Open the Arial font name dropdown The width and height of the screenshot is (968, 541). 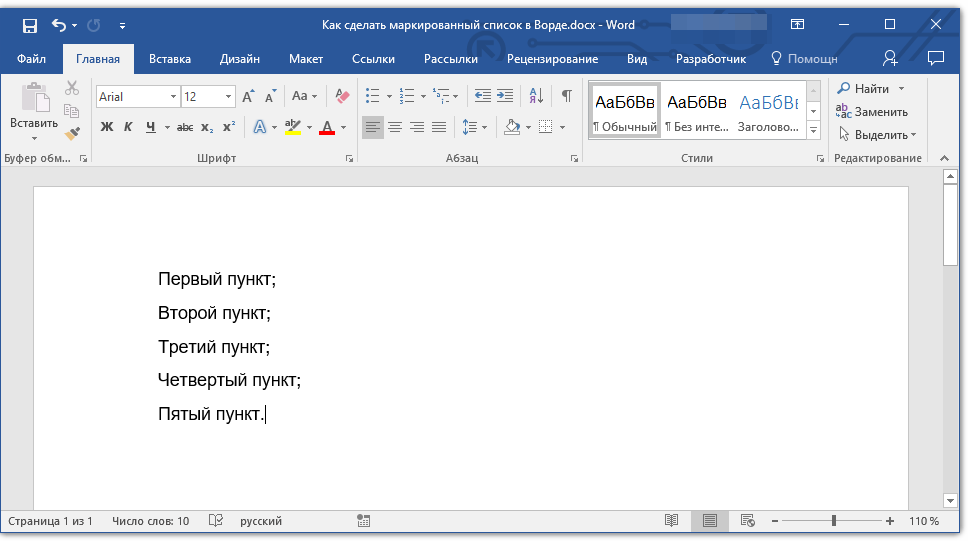(173, 97)
